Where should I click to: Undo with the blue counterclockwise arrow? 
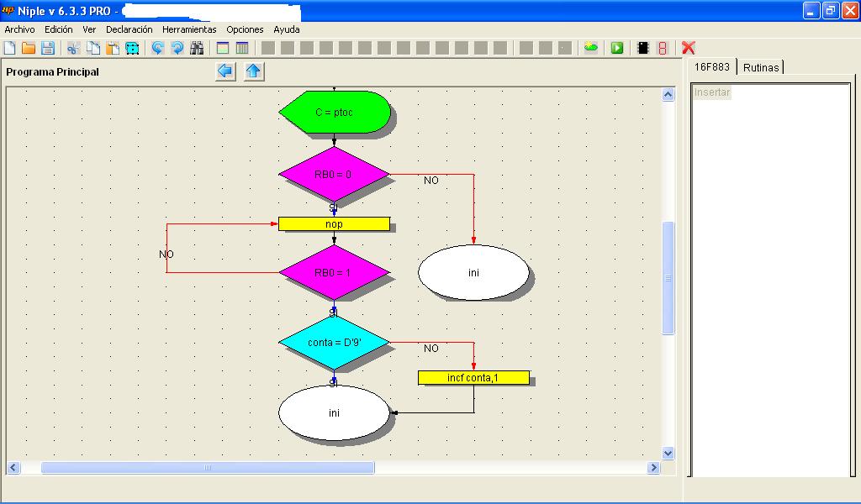click(x=157, y=48)
